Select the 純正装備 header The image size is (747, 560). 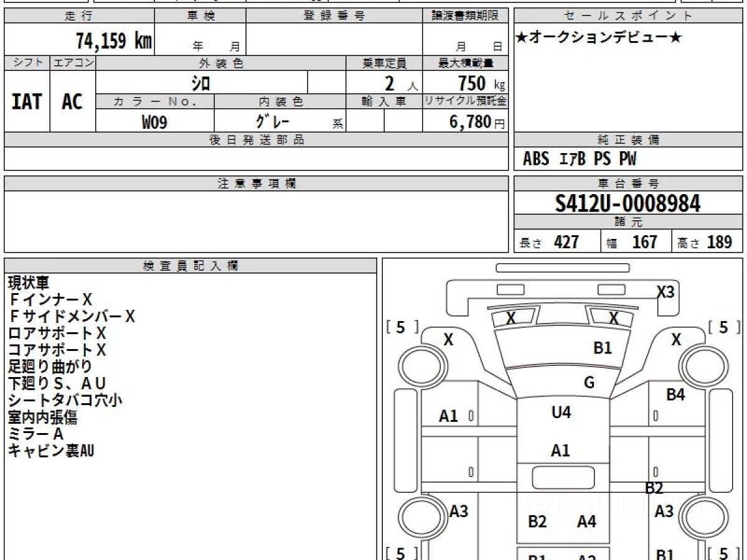pyautogui.click(x=628, y=140)
